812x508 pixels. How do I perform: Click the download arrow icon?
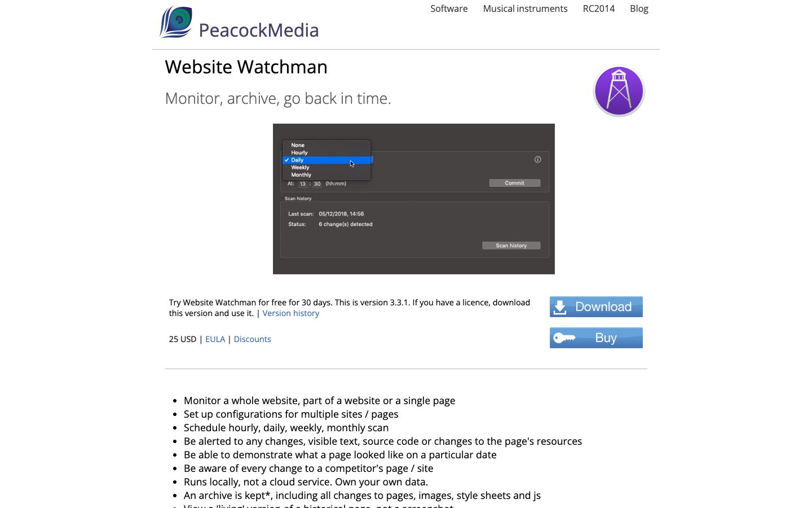560,307
